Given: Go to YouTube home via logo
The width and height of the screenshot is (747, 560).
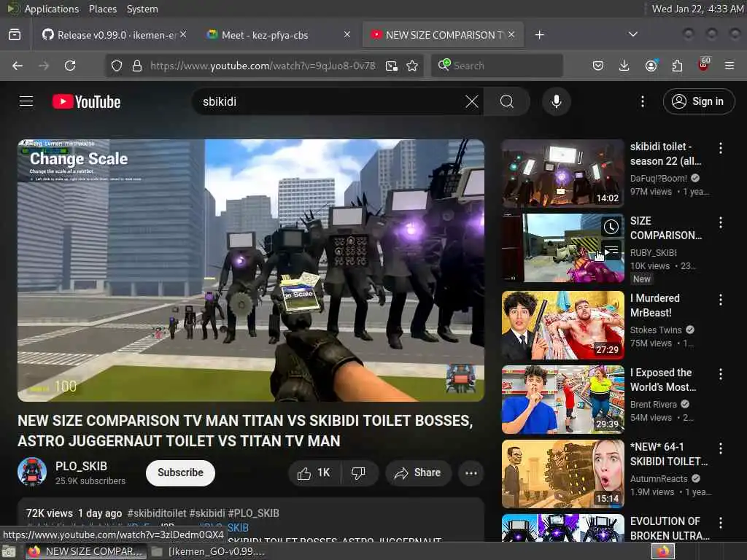Looking at the screenshot, I should (x=86, y=101).
